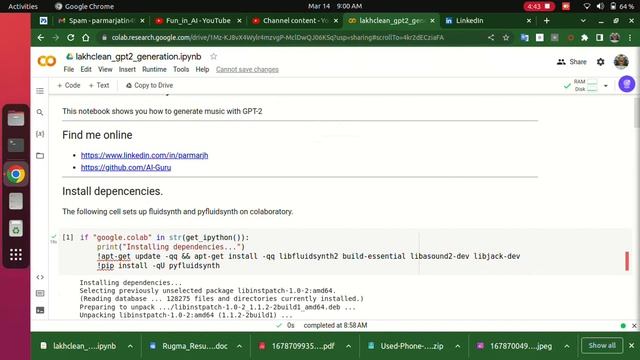Open the Insert menu
Viewport: 640px width, 360px height.
[x=127, y=69]
